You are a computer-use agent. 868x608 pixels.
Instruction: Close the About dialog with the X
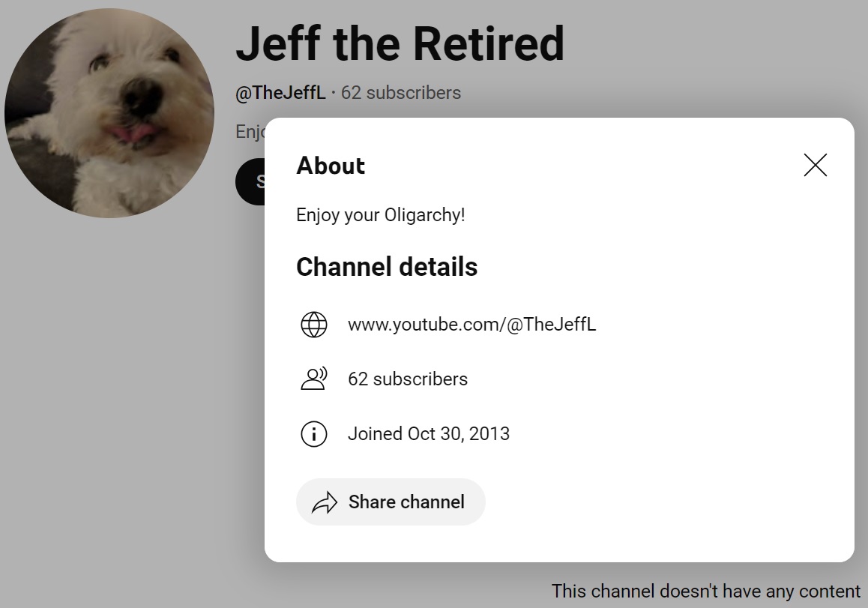pyautogui.click(x=815, y=165)
